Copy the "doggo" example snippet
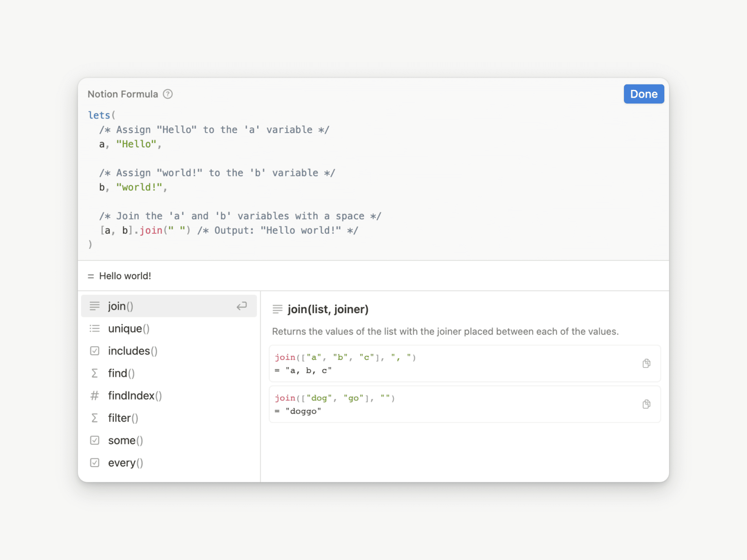Image resolution: width=747 pixels, height=560 pixels. click(646, 404)
